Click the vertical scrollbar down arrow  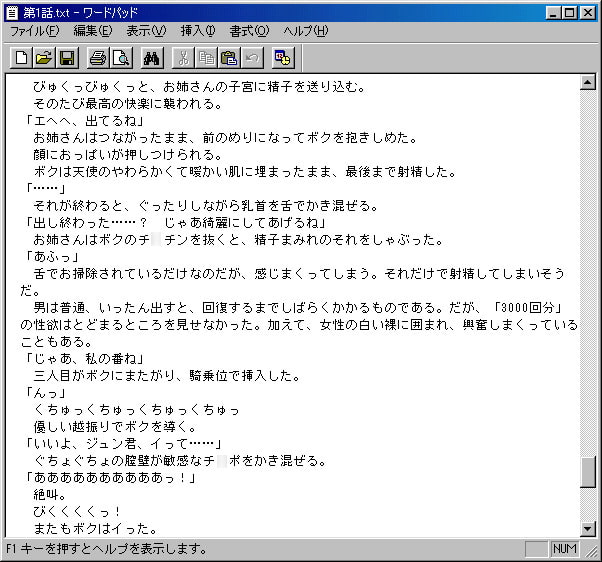tap(588, 528)
